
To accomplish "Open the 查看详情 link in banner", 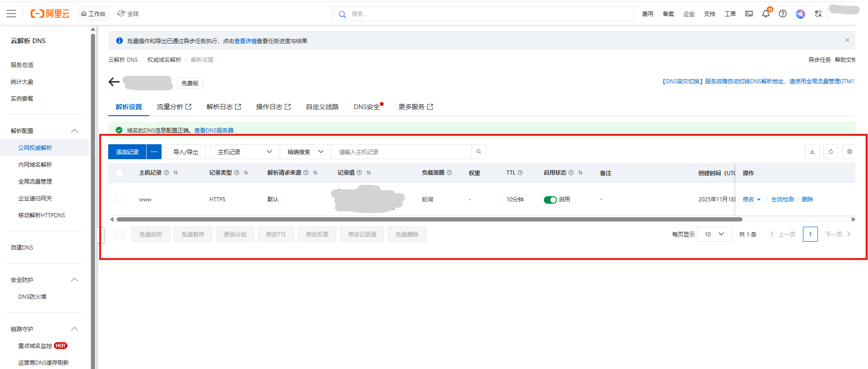I will (245, 41).
